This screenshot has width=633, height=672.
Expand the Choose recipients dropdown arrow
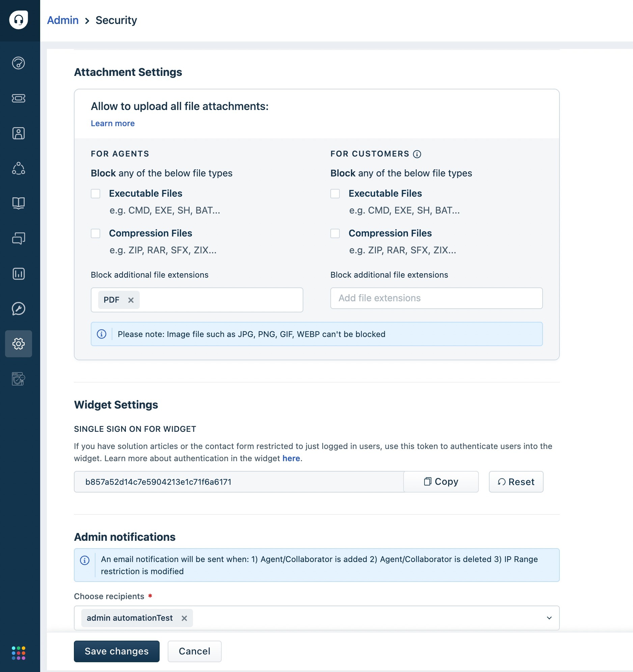549,618
